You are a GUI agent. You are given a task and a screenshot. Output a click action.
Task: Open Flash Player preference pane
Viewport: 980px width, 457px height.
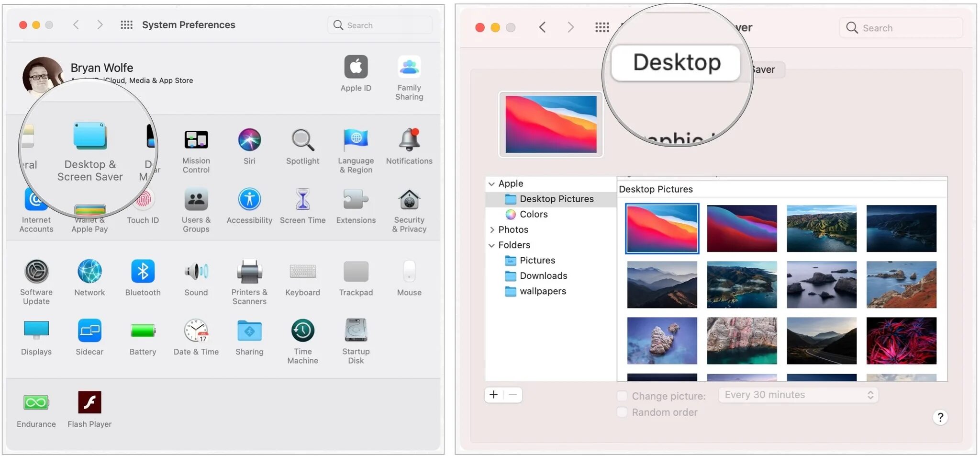(x=89, y=410)
